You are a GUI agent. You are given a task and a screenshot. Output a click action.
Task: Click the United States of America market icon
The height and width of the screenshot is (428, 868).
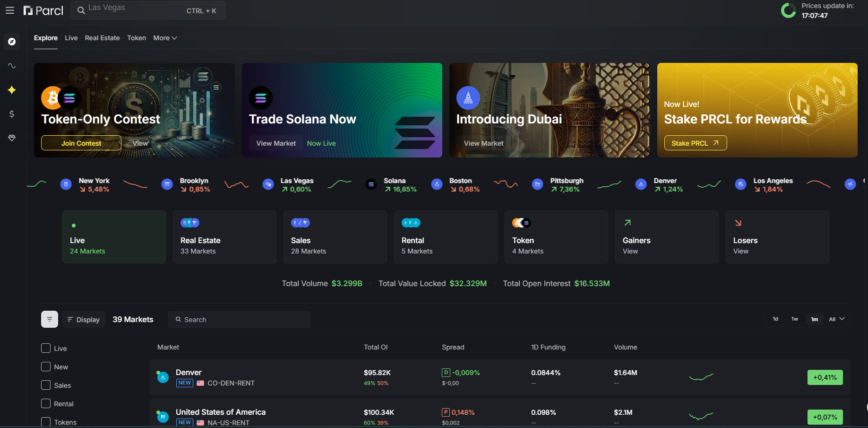click(163, 417)
